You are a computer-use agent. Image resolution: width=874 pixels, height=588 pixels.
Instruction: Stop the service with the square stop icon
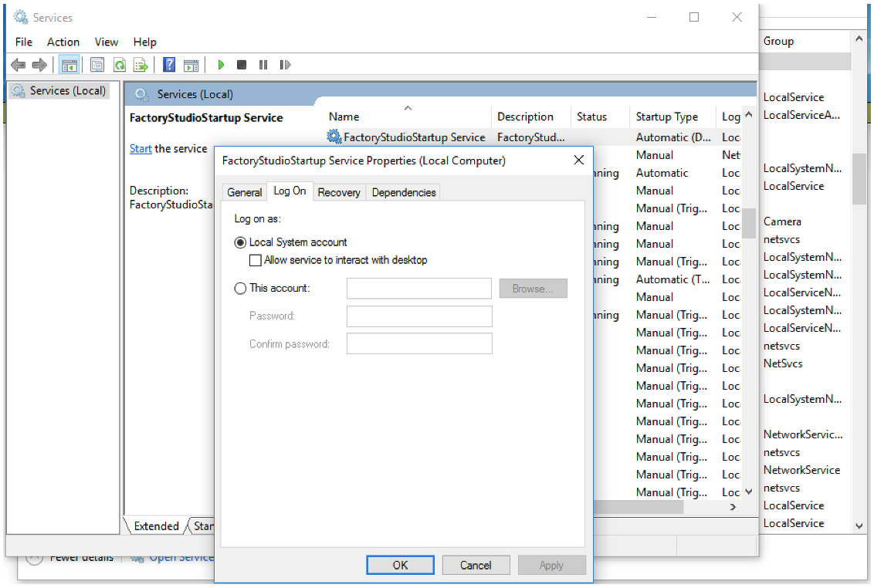coord(242,66)
